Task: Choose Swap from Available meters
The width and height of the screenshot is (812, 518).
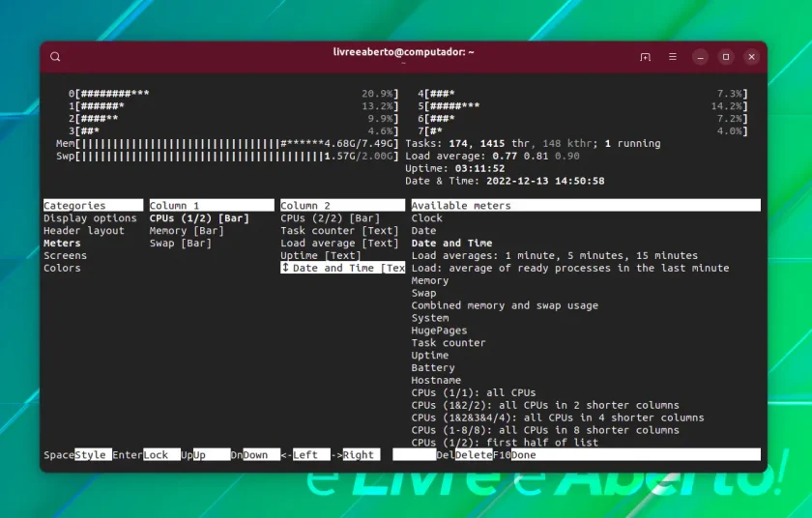Action: (x=423, y=293)
